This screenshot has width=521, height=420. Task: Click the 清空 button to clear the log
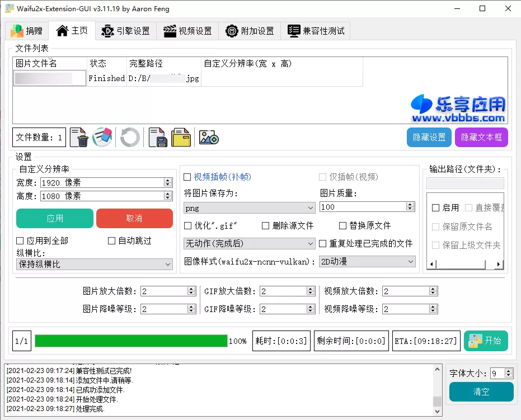481,392
